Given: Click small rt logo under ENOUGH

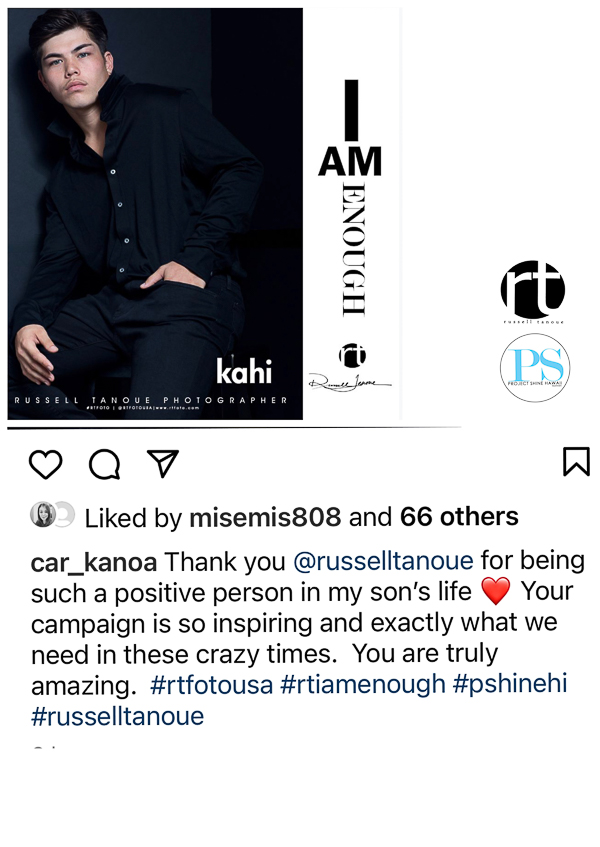Looking at the screenshot, I should [x=352, y=355].
